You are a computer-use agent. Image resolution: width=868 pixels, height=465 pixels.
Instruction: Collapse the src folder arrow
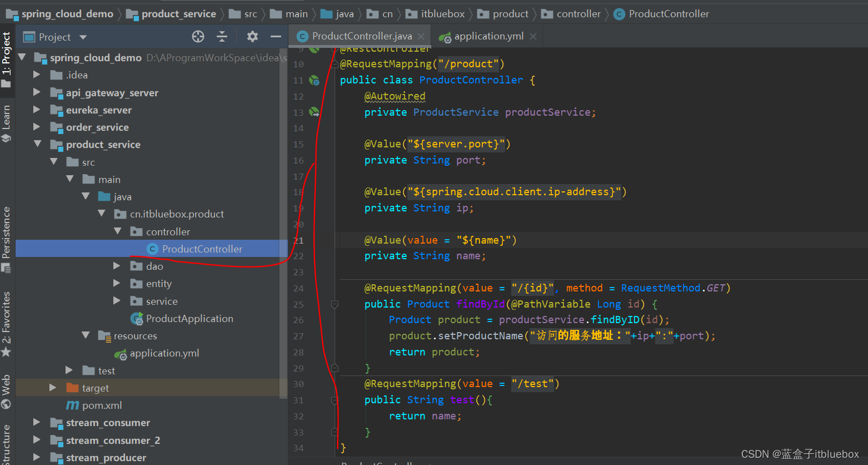[54, 162]
